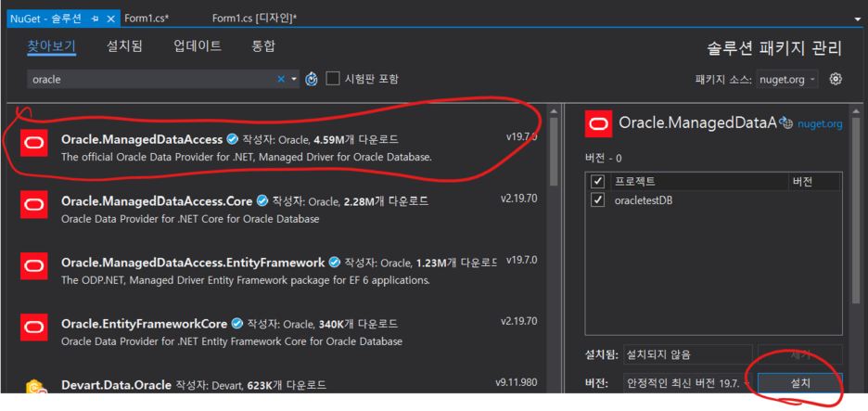868x411 pixels.
Task: Click version v9.11.980 of Devart.Data.Oracle
Action: pos(516,382)
